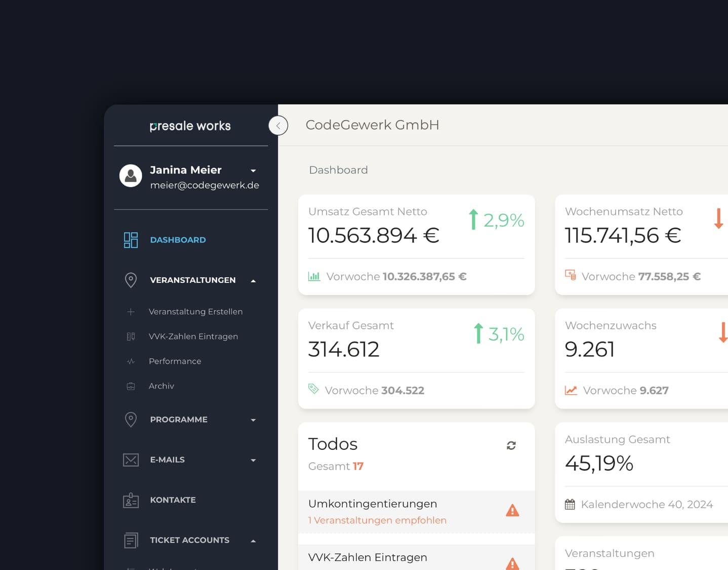Click the Ticket Accounts document icon
The height and width of the screenshot is (570, 728).
pyautogui.click(x=131, y=540)
